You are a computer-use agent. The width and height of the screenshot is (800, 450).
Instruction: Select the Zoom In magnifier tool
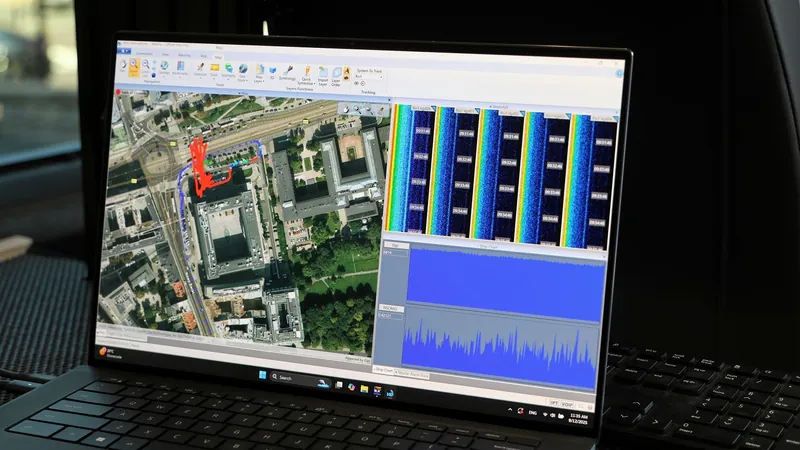coord(133,66)
